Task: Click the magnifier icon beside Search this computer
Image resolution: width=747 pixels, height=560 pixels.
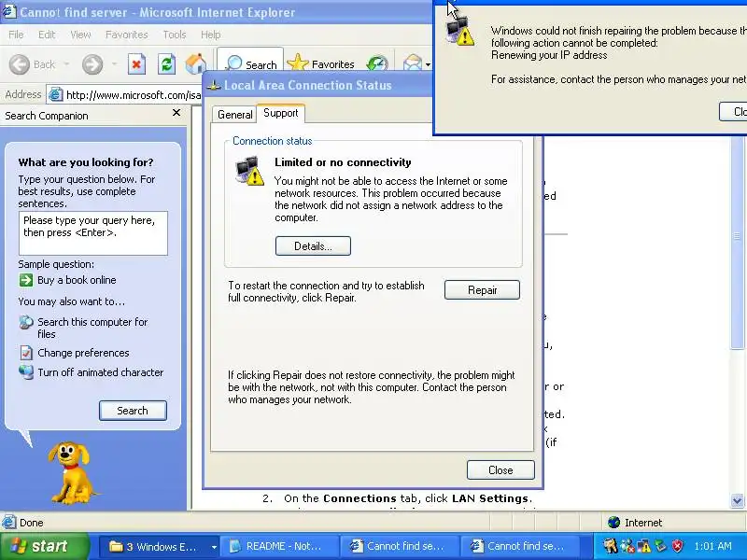Action: click(26, 322)
